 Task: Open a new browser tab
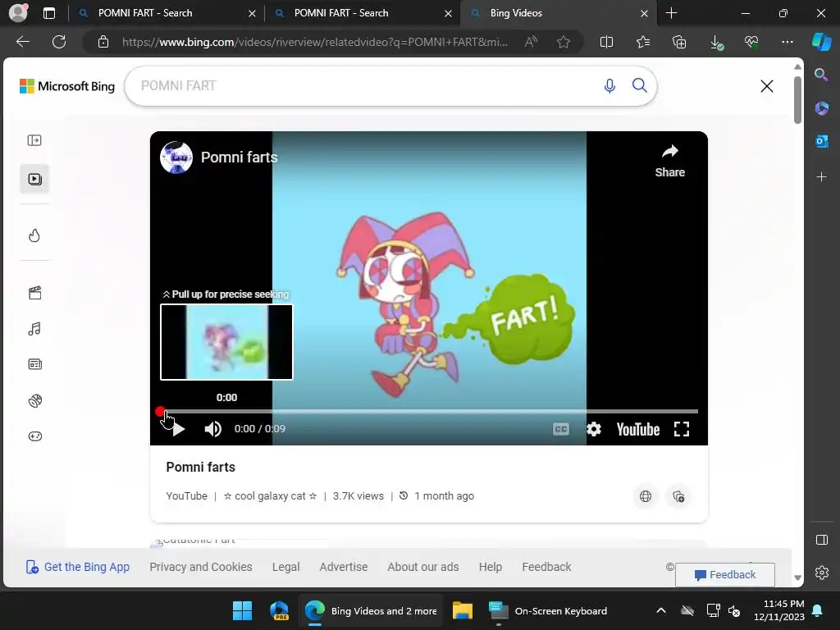[671, 13]
